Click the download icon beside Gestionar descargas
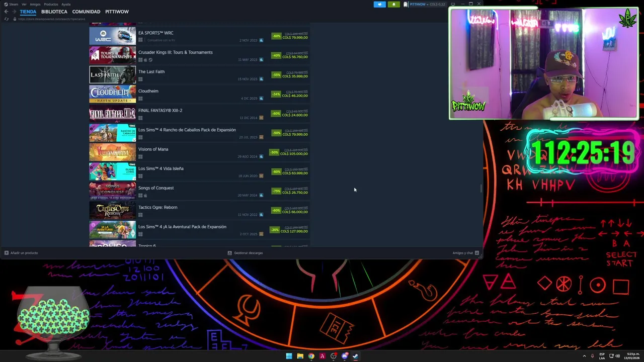This screenshot has height=362, width=644. pyautogui.click(x=229, y=253)
